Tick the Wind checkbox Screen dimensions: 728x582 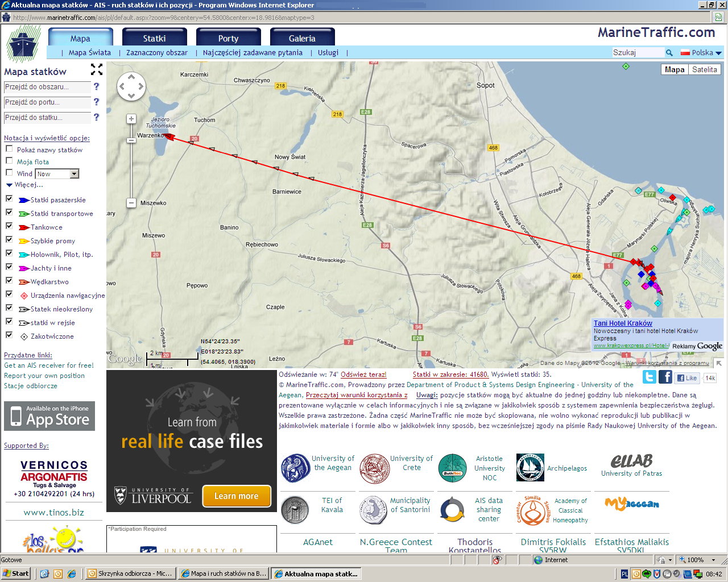9,173
